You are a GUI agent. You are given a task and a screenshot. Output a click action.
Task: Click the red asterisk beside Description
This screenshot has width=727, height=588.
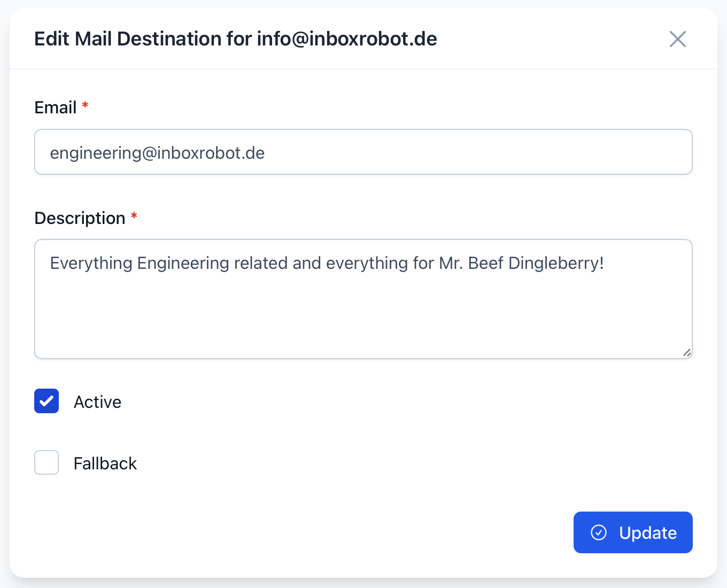(134, 215)
